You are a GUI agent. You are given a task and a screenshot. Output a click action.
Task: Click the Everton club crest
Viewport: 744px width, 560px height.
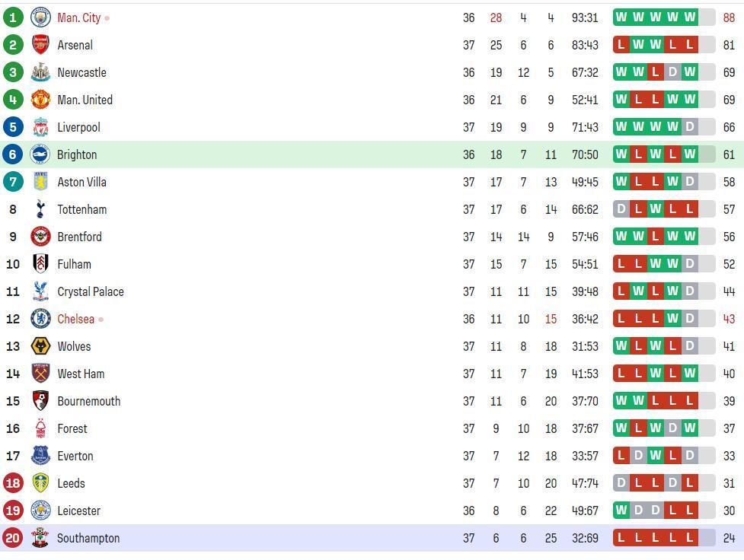[x=40, y=456]
